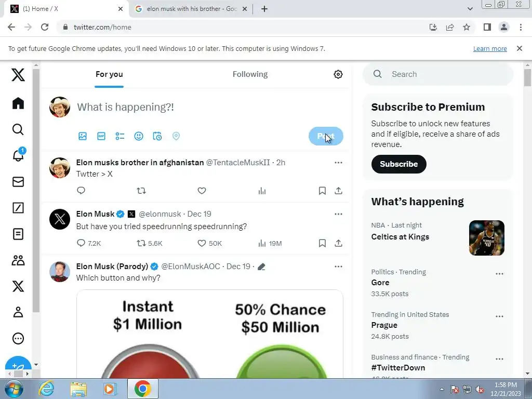Open Explore magnifier in left sidebar
Screen dimensions: 532x399
click(x=18, y=129)
